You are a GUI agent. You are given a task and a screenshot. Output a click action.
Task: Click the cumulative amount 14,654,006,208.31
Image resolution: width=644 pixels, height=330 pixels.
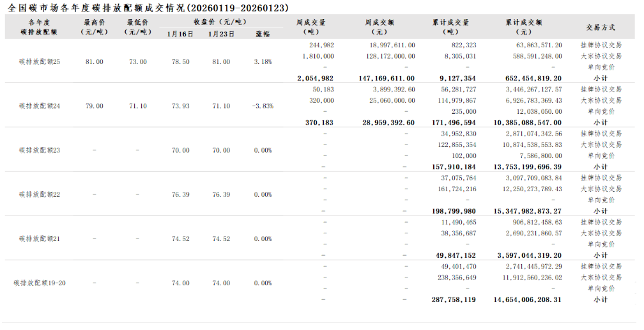pos(524,299)
